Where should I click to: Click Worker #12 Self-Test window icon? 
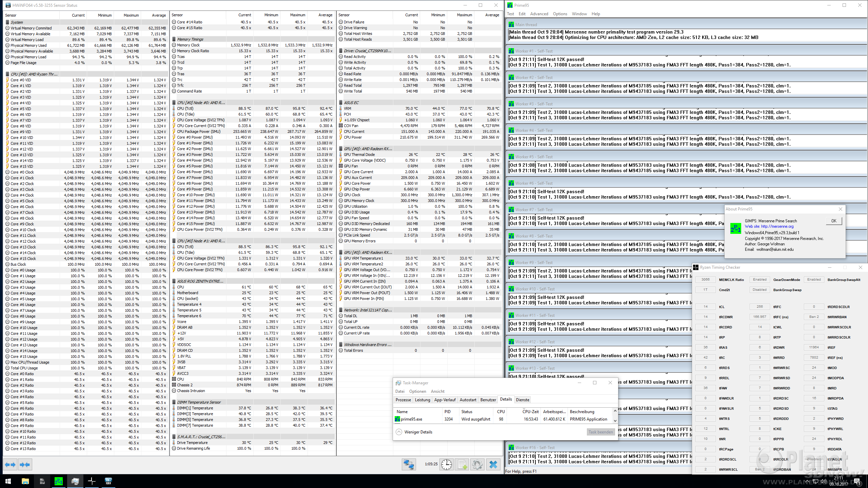[x=511, y=342]
